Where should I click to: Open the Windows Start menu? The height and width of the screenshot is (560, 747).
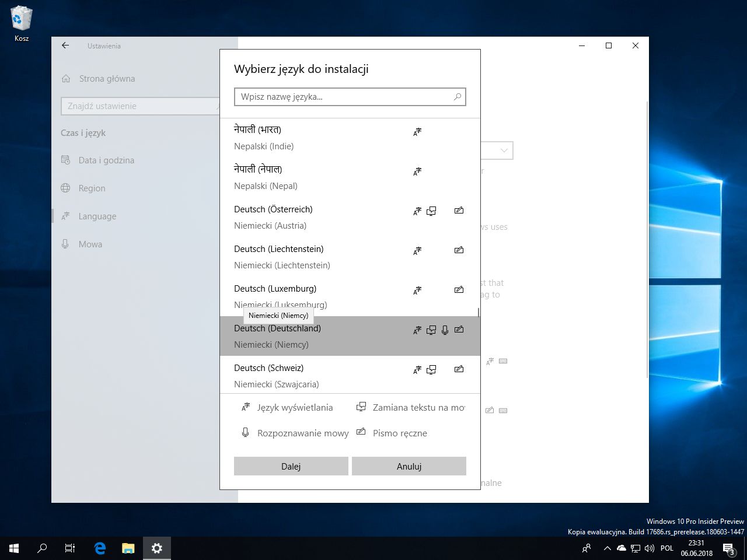pos(14,548)
